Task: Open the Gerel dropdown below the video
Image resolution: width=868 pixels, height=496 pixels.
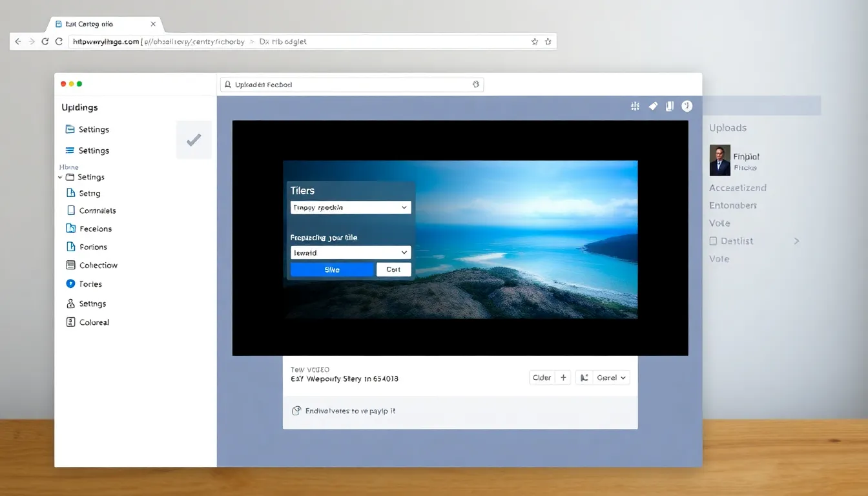Action: tap(611, 378)
